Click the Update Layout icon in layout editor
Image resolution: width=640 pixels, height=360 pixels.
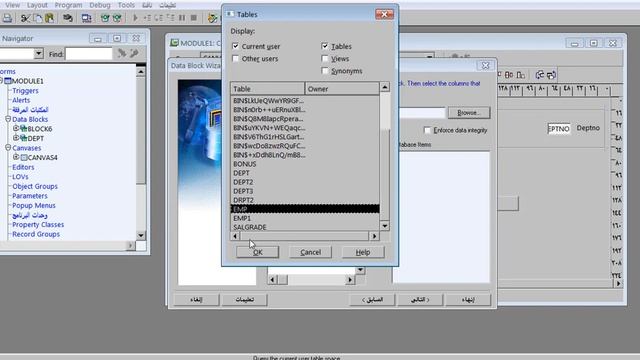[540, 75]
